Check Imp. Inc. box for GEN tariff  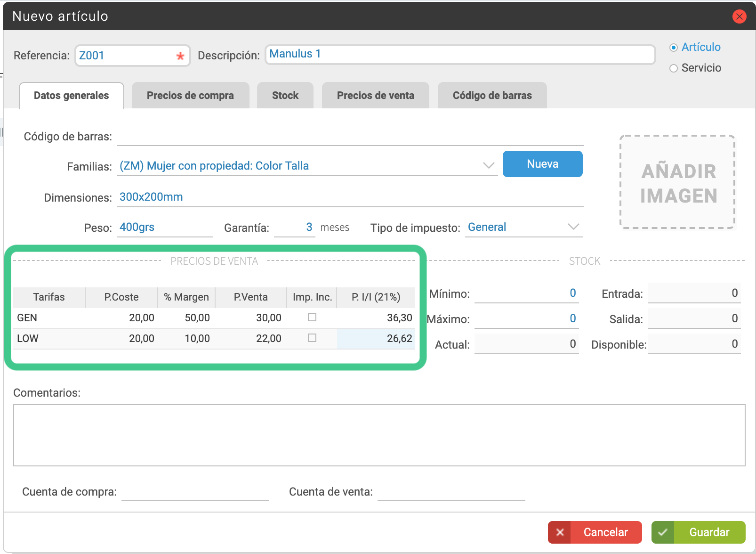(x=312, y=318)
